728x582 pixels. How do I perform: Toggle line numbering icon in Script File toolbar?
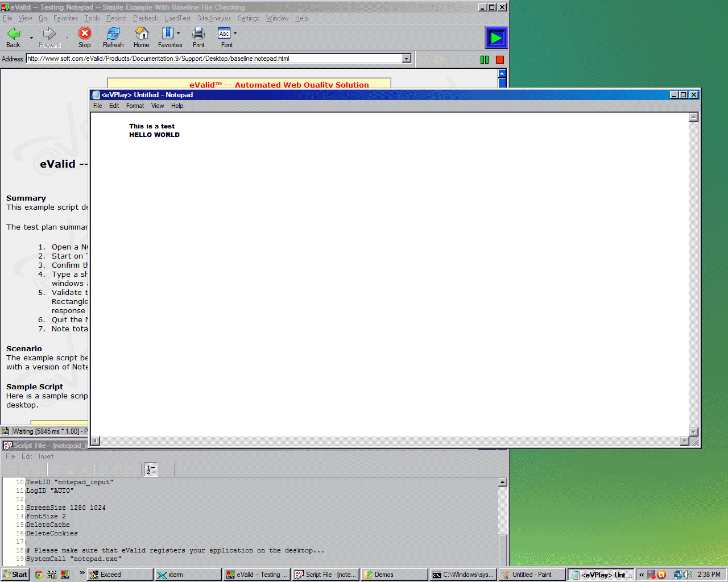[x=151, y=469]
